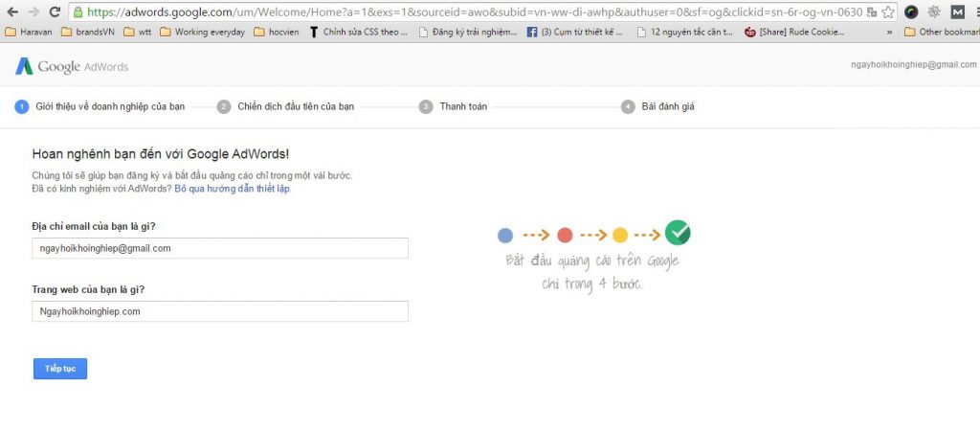Viewport: 980px width, 431px height.
Task: Open the Chỉnh sửa CSS theo bookmark
Action: [x=359, y=32]
